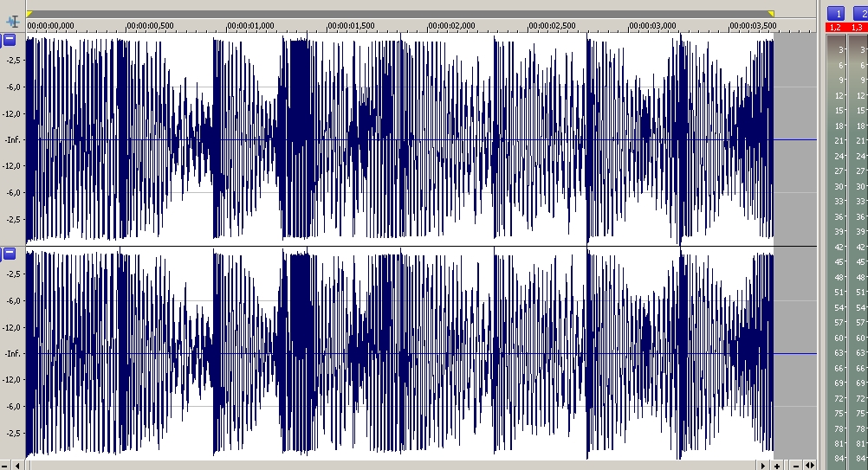Click the yellow loop region end marker

click(770, 14)
